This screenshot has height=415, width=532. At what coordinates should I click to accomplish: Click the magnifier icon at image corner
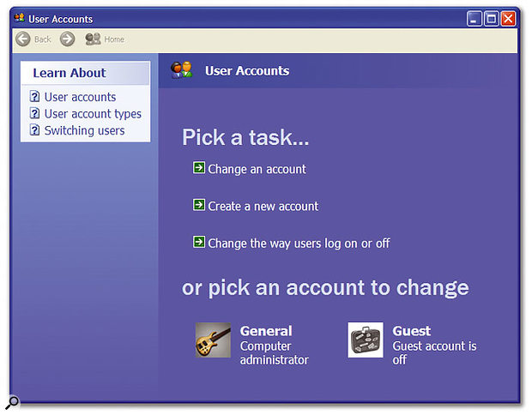[x=12, y=403]
